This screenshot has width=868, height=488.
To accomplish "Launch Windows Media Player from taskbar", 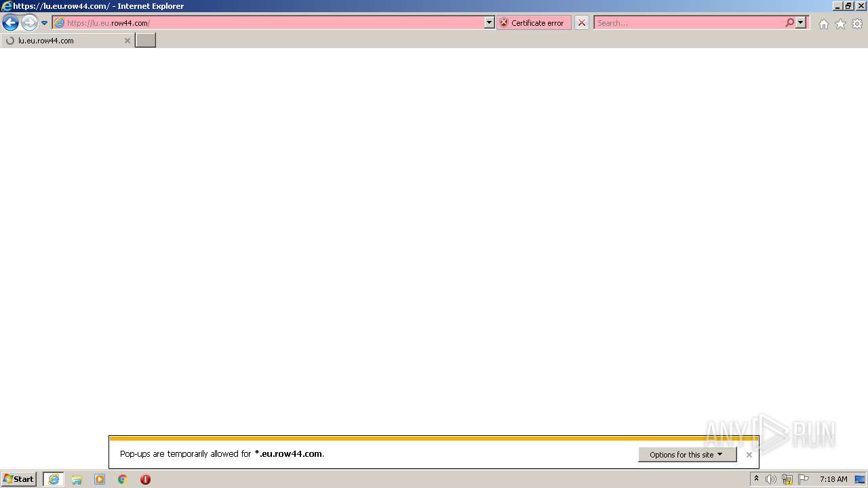I will click(x=100, y=479).
